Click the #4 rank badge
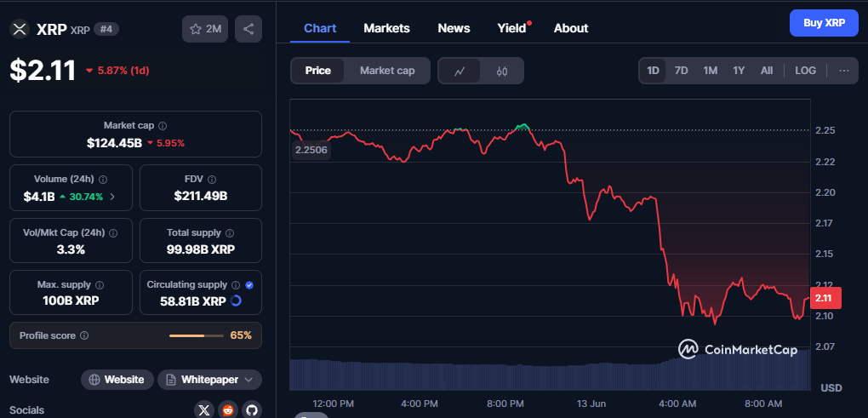The width and height of the screenshot is (868, 418). 106,29
